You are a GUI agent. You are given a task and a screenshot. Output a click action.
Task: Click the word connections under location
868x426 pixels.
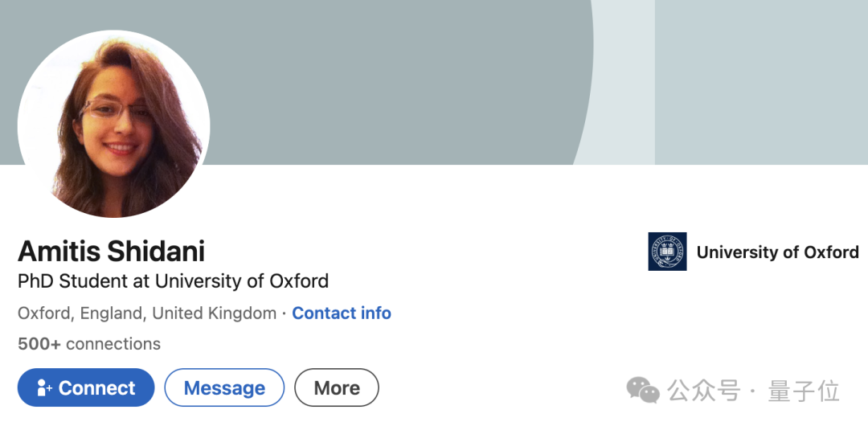(x=113, y=344)
